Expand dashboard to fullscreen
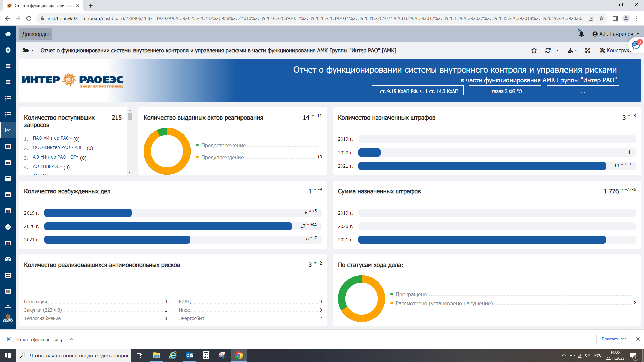The height and width of the screenshot is (362, 644). [588, 50]
